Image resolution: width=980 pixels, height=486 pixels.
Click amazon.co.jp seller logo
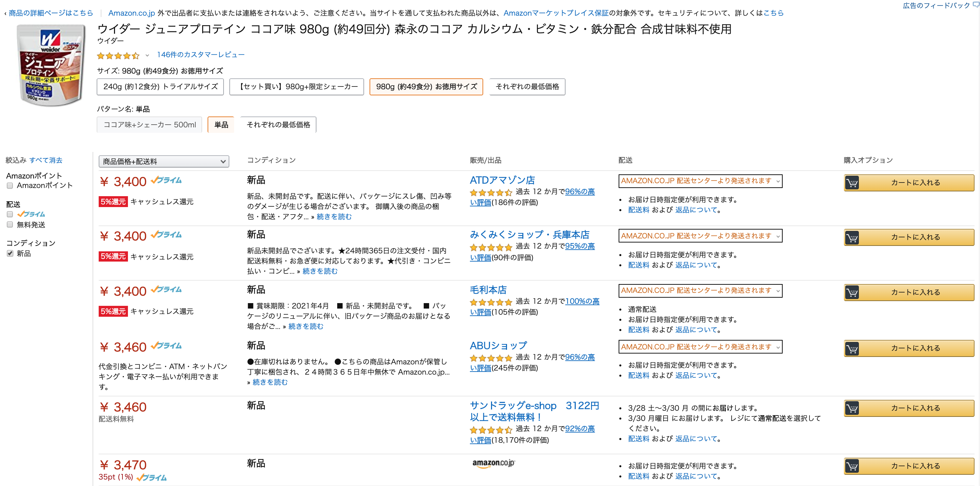pos(493,463)
